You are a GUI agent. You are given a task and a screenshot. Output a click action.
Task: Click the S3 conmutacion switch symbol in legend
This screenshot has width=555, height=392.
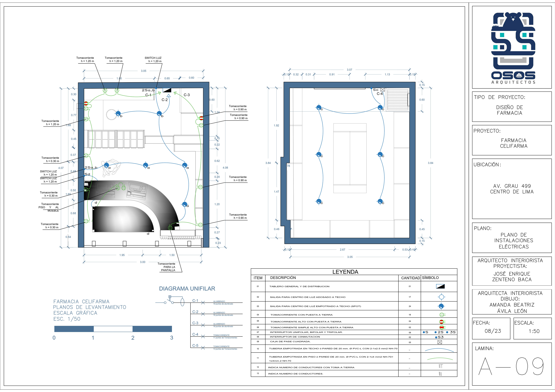pyautogui.click(x=439, y=337)
